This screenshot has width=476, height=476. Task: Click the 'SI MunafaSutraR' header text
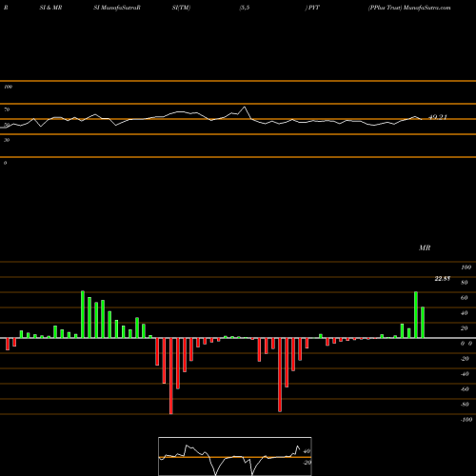[x=117, y=8]
